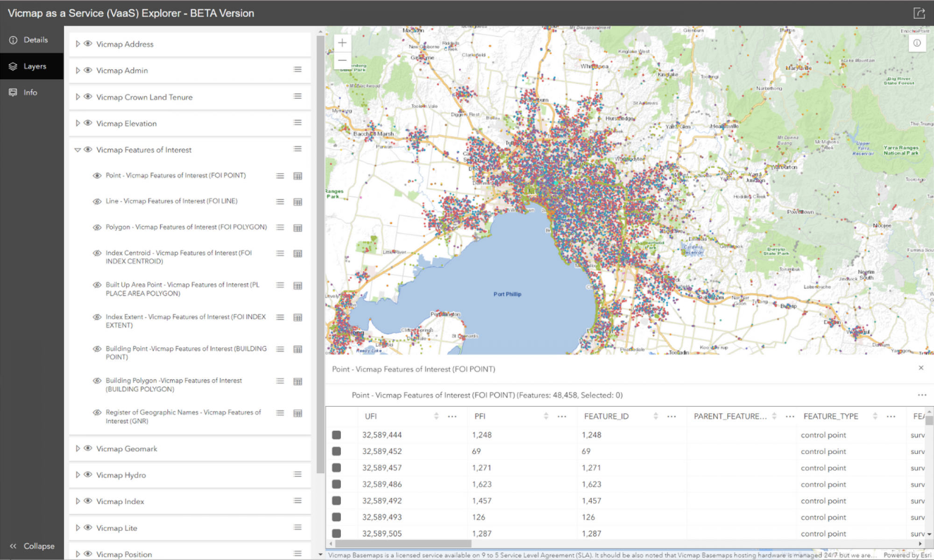
Task: Open UFI column options menu
Action: tap(452, 416)
